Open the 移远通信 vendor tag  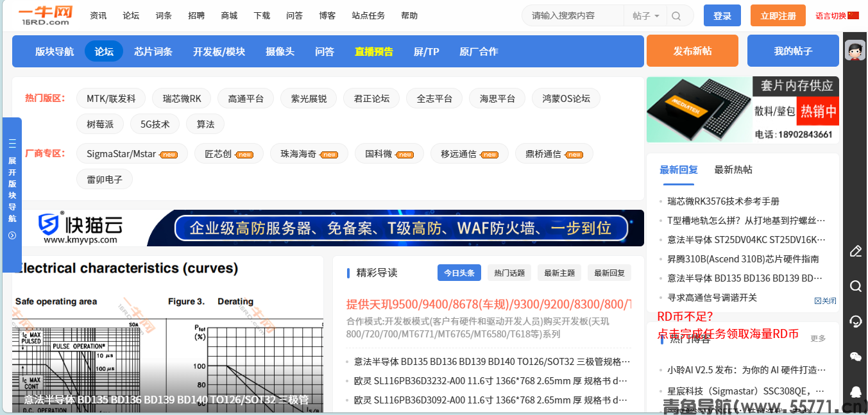[x=469, y=153]
